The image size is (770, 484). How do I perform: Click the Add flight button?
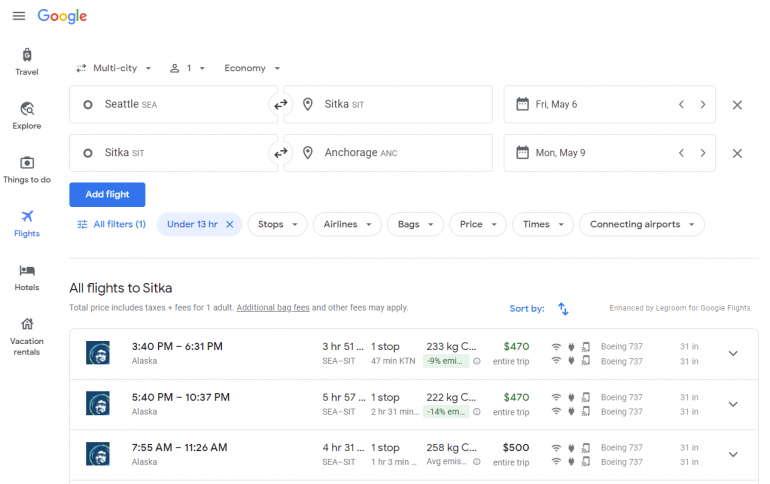pyautogui.click(x=107, y=194)
